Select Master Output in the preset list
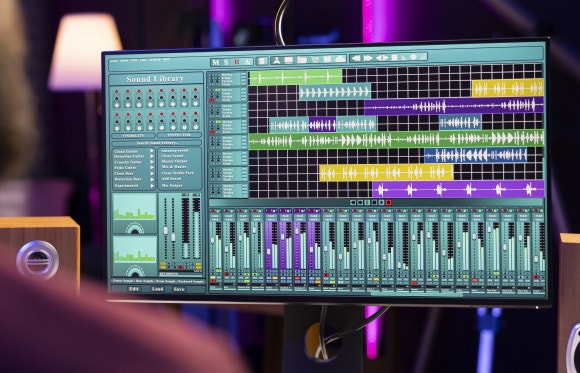This screenshot has height=373, width=580. [x=174, y=161]
